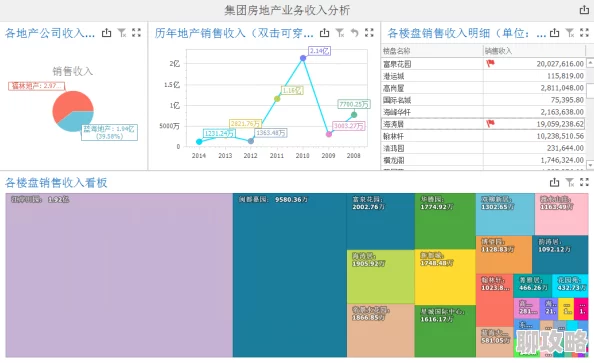The width and height of the screenshot is (594, 363).
Task: Select the 1302.65万 light blue treemap tile
Action: (x=505, y=214)
